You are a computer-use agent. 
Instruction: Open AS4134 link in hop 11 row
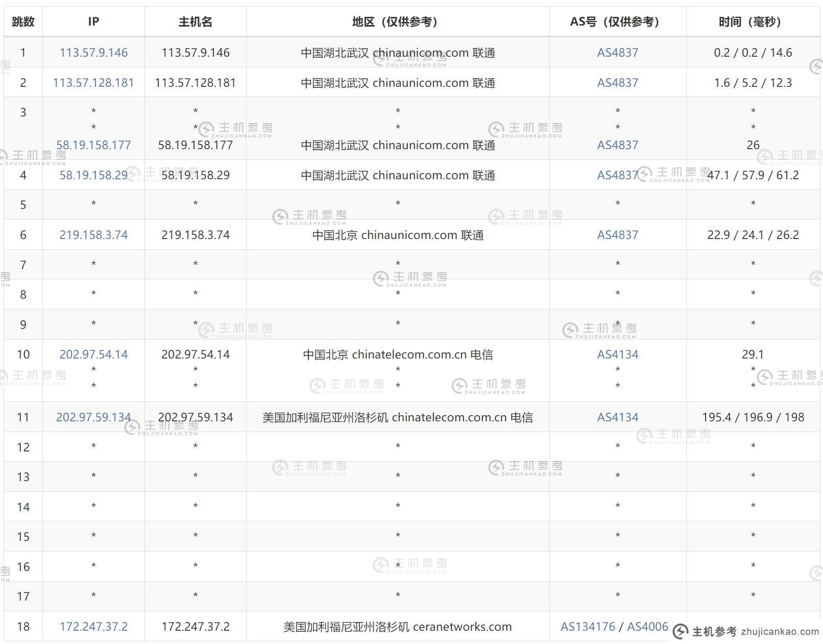(618, 417)
